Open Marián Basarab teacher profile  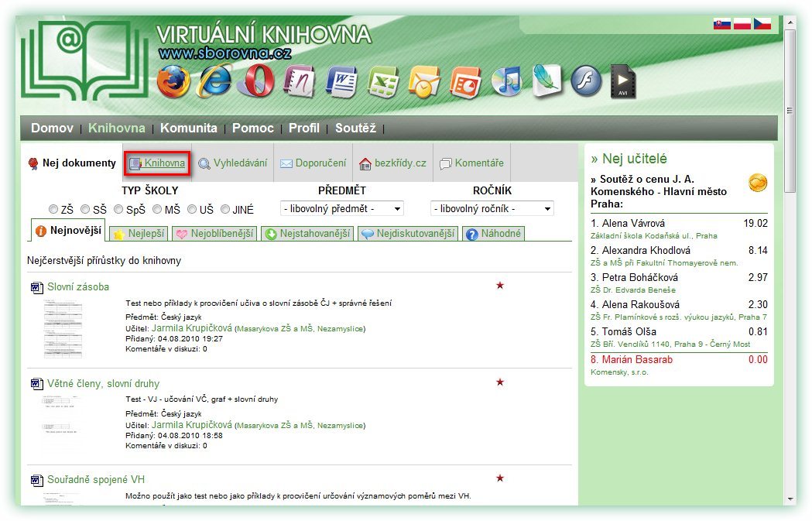pos(637,359)
